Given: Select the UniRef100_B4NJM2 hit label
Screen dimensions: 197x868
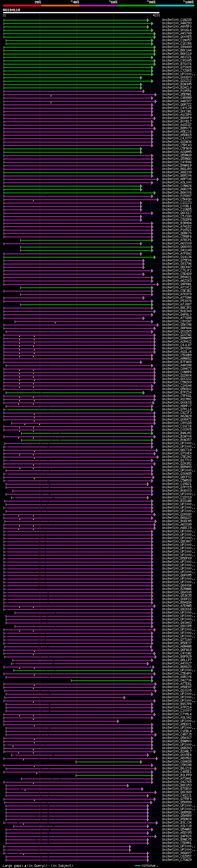Looking at the screenshot, I should click(x=177, y=433).
